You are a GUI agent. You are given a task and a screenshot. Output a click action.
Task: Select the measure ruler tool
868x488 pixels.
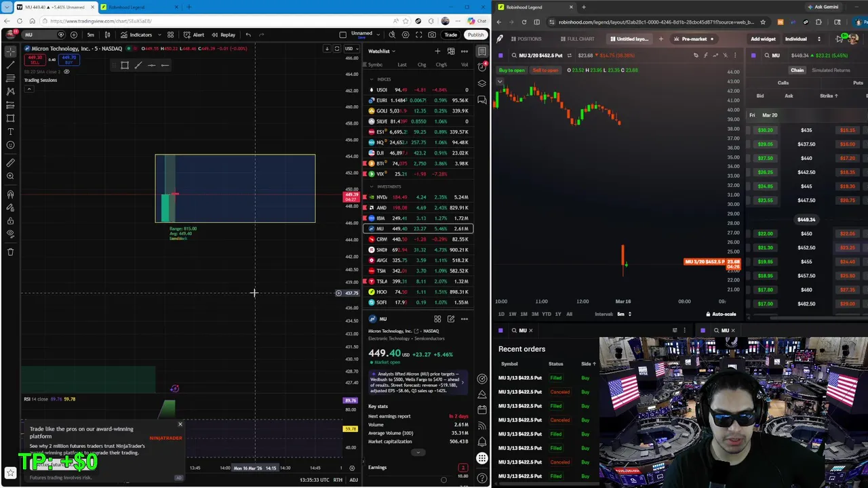10,163
